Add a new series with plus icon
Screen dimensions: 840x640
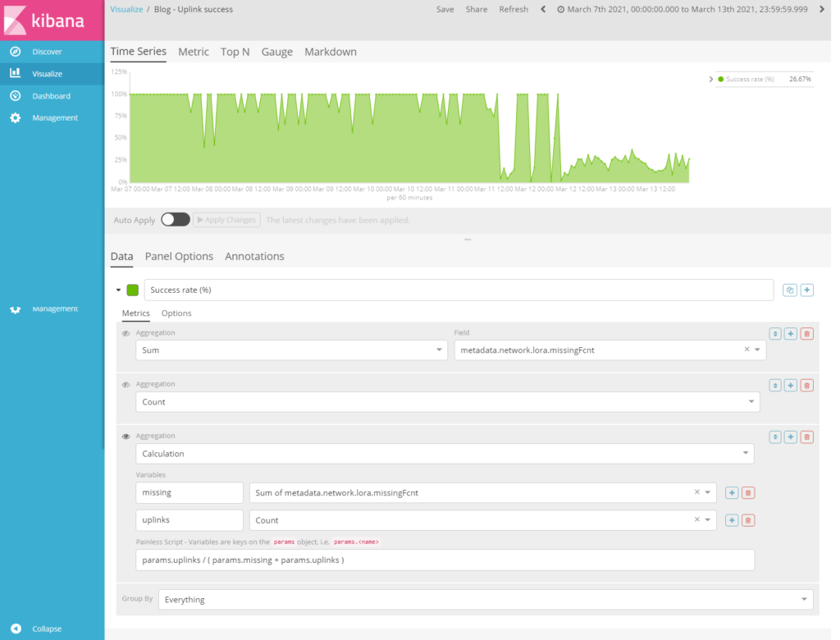(807, 290)
